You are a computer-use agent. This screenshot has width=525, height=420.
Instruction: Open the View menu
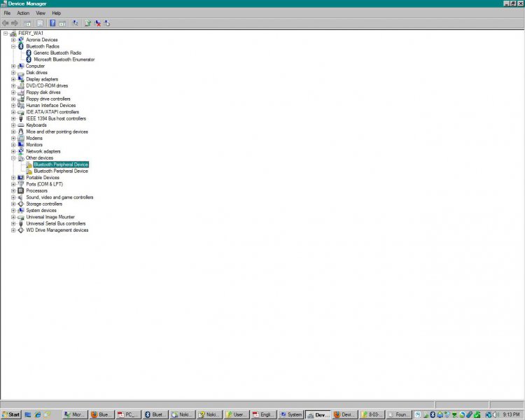41,13
